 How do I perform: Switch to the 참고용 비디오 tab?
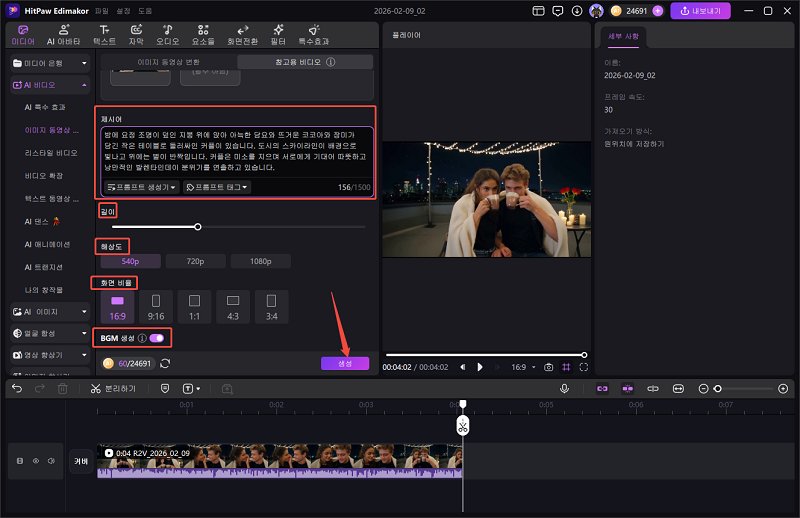(305, 62)
